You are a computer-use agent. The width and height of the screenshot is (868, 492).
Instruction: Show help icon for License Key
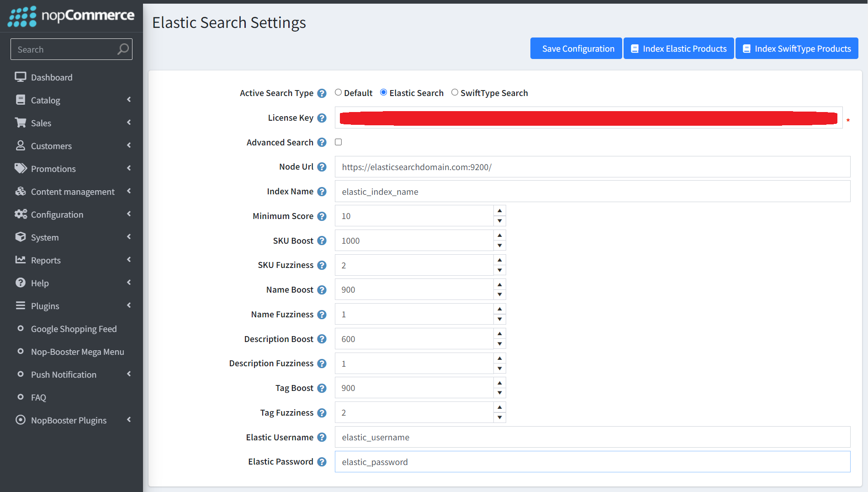click(x=322, y=118)
